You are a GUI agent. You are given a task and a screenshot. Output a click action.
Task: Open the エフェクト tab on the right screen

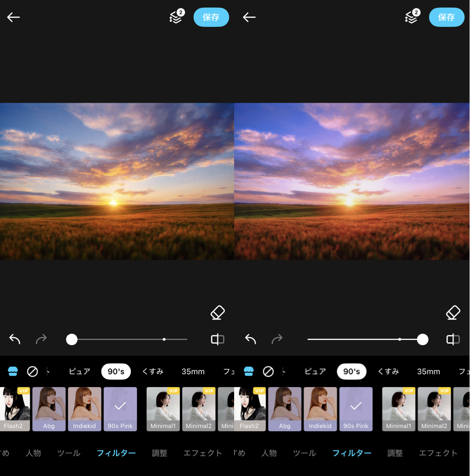[x=438, y=453]
